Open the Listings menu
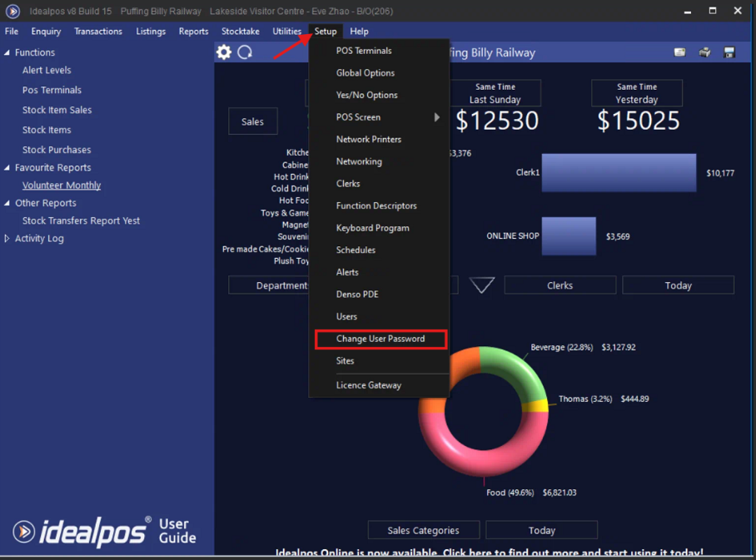The image size is (756, 560). pyautogui.click(x=151, y=32)
